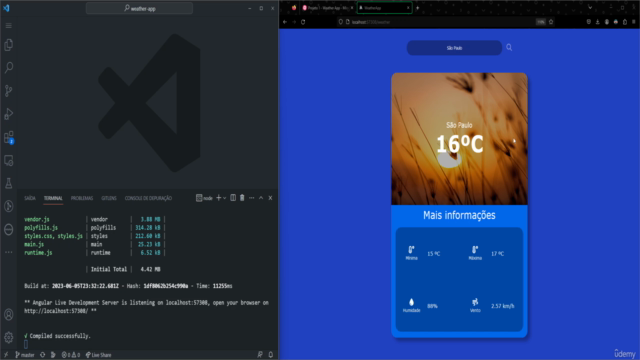The image size is (640, 360).
Task: Click the weather-app command center search box
Action: [139, 8]
